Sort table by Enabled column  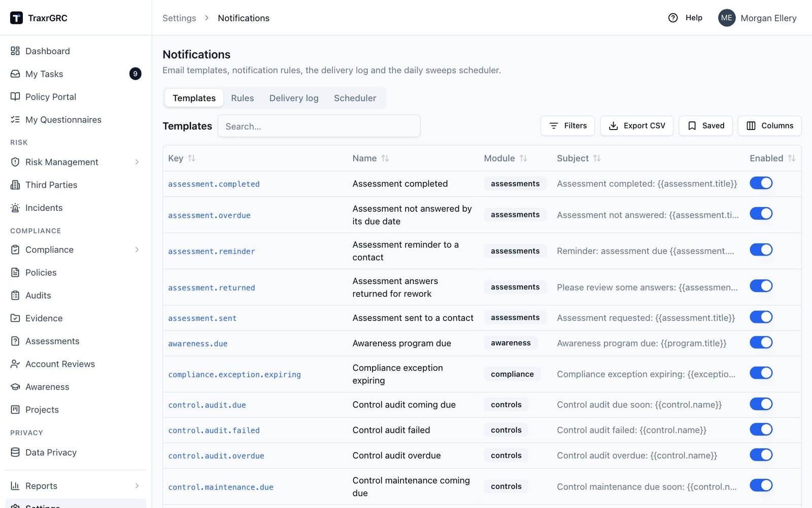click(x=772, y=158)
